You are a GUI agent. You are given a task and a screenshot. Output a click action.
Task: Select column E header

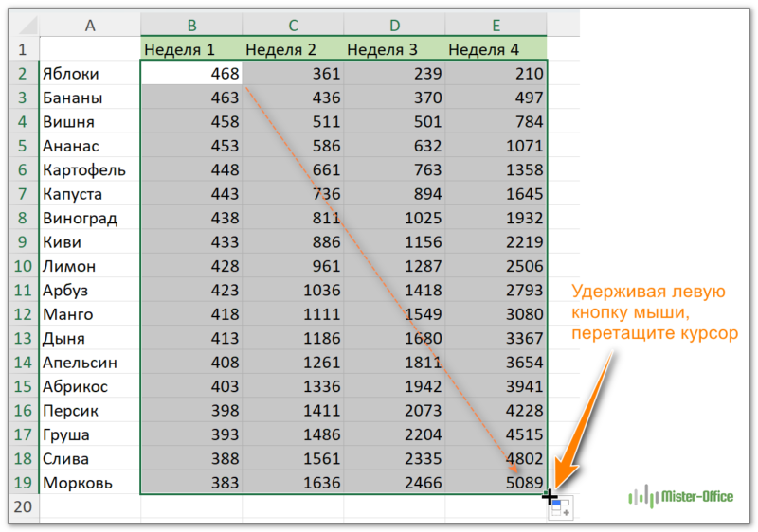(496, 26)
